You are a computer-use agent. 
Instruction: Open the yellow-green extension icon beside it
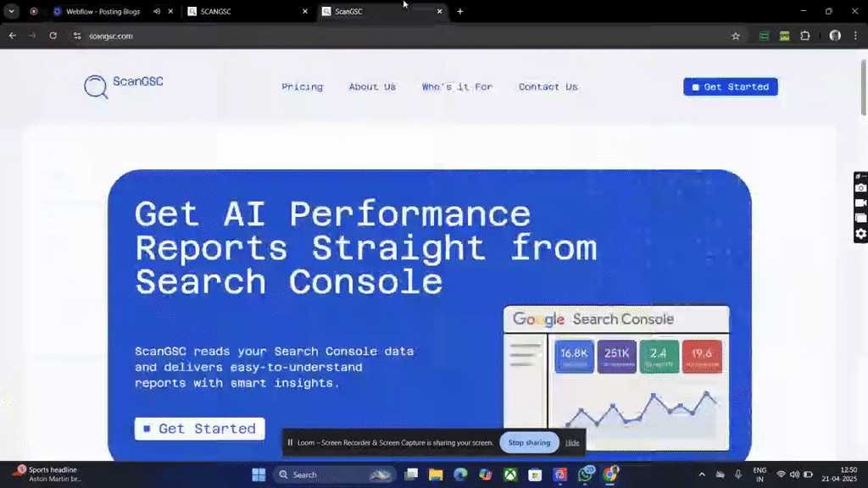point(784,36)
